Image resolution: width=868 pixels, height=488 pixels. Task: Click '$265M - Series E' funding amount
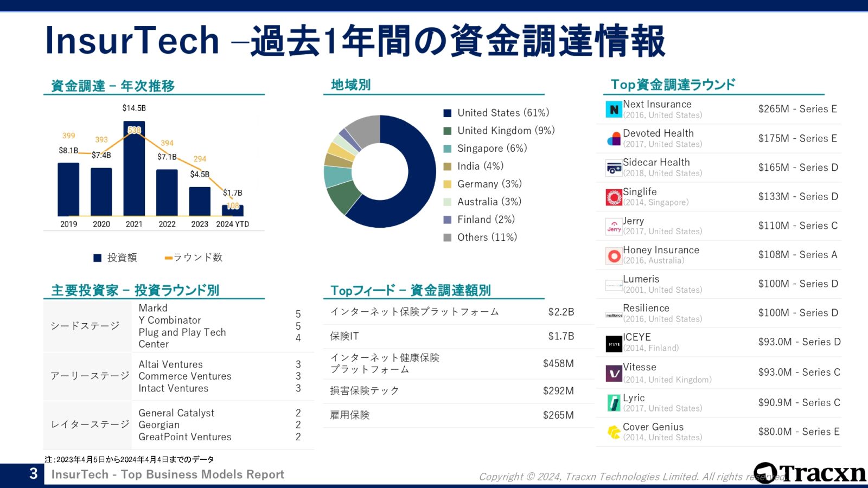coord(797,109)
